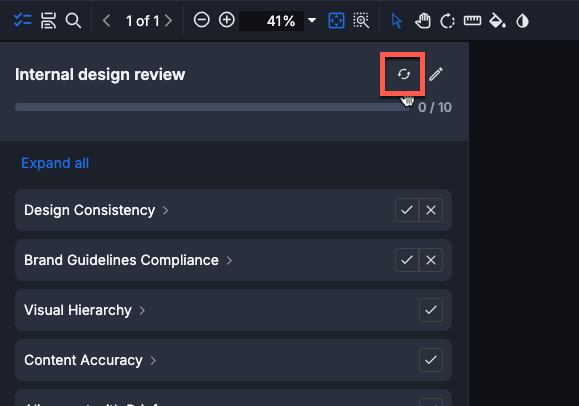Edit checklist using the pencil icon
The height and width of the screenshot is (406, 579).
pos(436,74)
